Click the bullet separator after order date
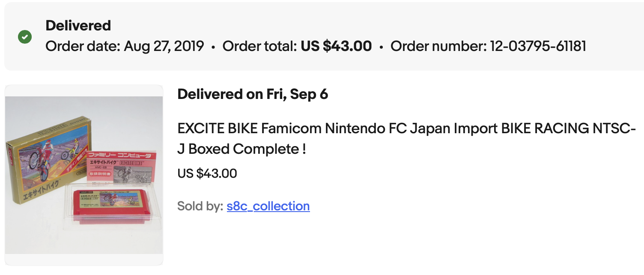 (x=213, y=47)
